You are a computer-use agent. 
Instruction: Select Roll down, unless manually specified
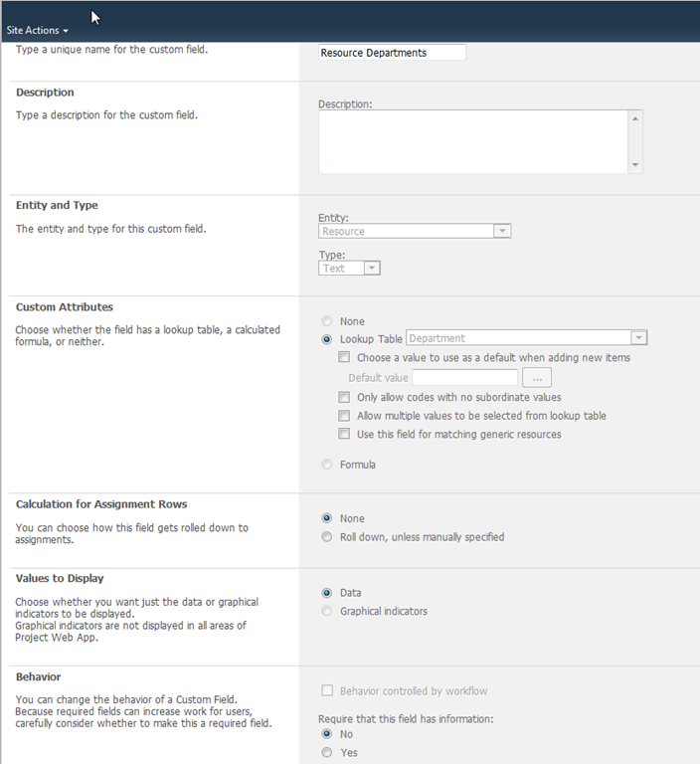click(x=327, y=537)
